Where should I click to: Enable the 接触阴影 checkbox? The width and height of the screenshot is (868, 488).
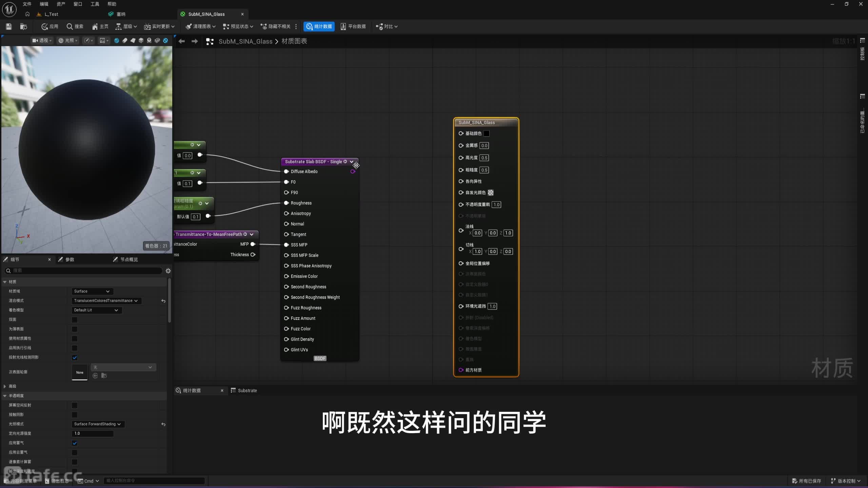(75, 415)
